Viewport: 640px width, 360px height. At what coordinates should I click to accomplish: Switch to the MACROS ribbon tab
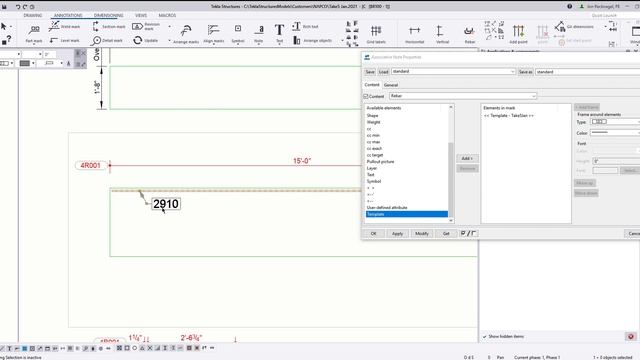tap(167, 16)
